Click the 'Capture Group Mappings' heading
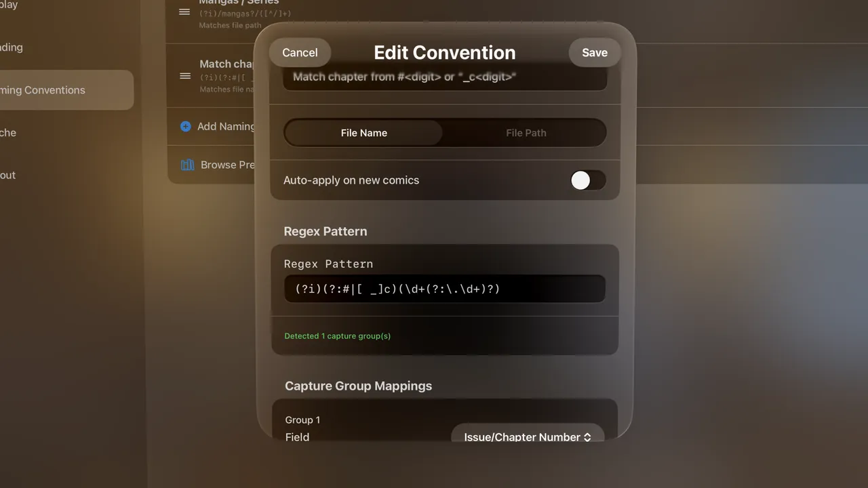 358,386
